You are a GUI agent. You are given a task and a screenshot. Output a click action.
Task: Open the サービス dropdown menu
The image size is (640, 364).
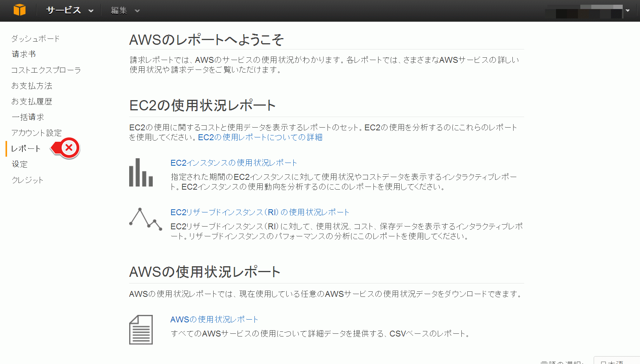[69, 11]
